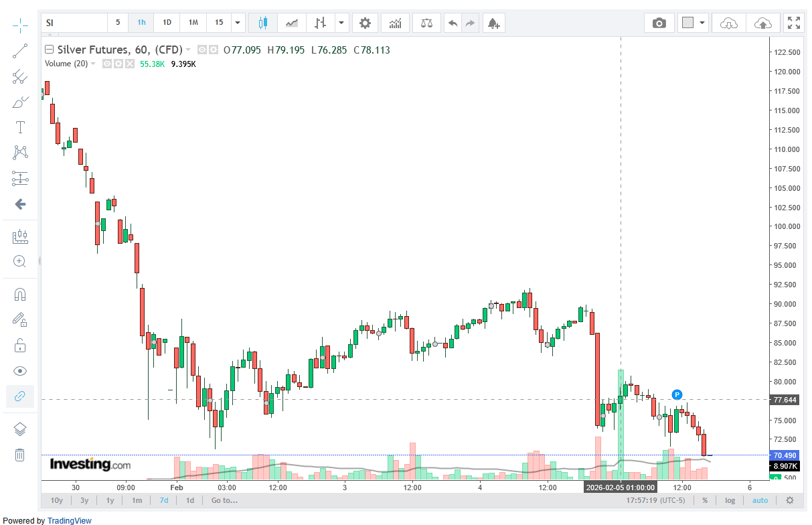Toggle magnet mode in left sidebar

click(x=20, y=295)
